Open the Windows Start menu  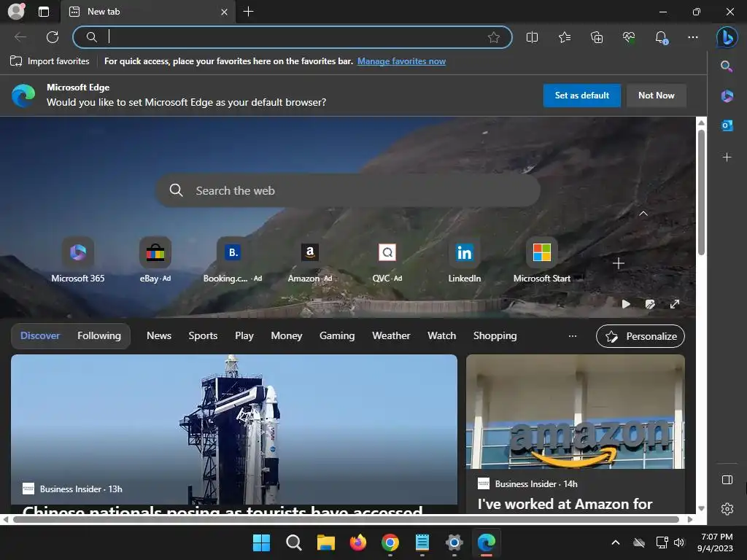point(261,542)
